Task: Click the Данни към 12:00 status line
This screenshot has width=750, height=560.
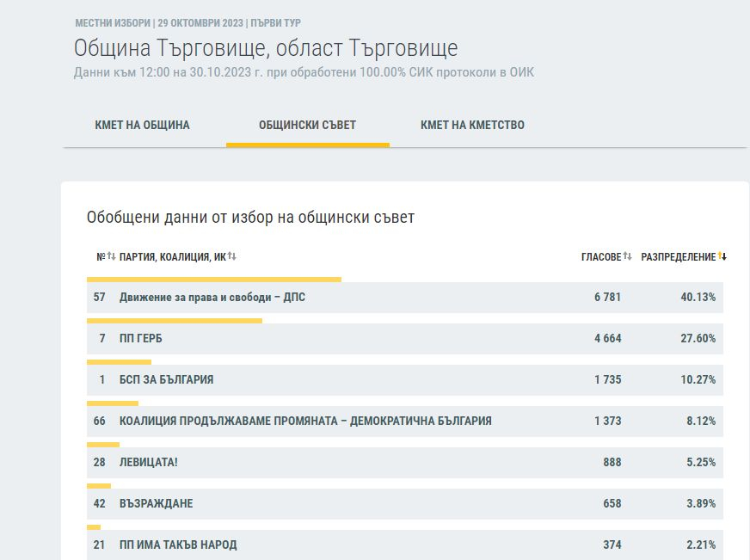Action: pyautogui.click(x=304, y=73)
